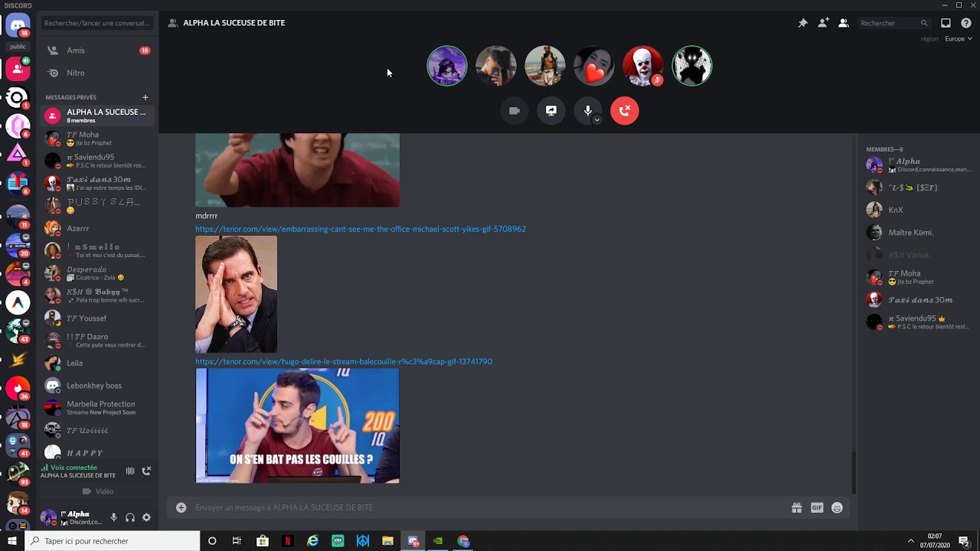Select KnX in members list

pyautogui.click(x=916, y=210)
